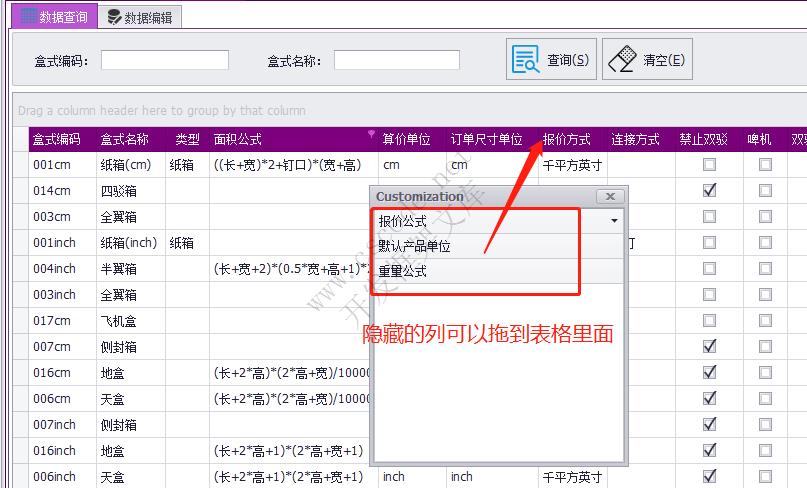Image resolution: width=807 pixels, height=488 pixels.
Task: Click the 连接方式 column header
Action: [641, 140]
